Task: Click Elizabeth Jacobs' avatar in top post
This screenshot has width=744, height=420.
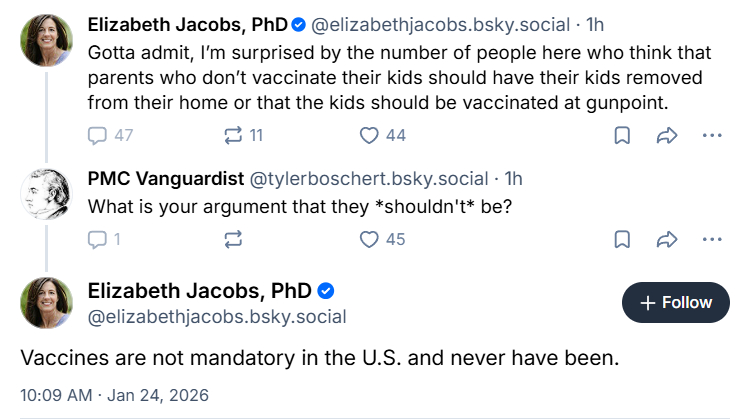Action: 46,40
